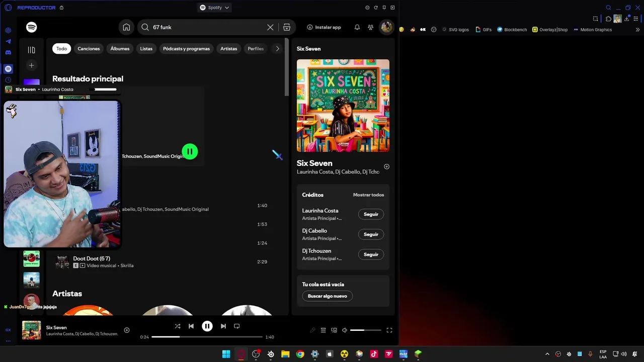Open the browser downloads icon

627,19
